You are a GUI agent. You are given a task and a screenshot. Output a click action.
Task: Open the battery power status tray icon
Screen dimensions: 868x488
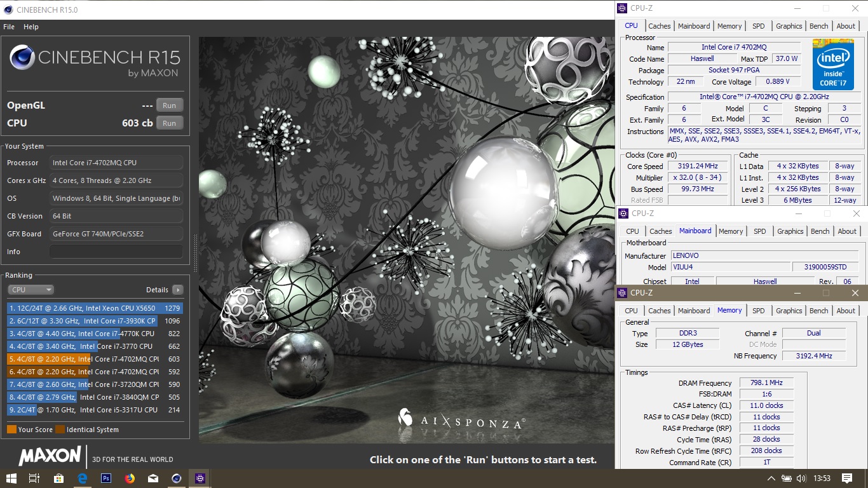(787, 478)
